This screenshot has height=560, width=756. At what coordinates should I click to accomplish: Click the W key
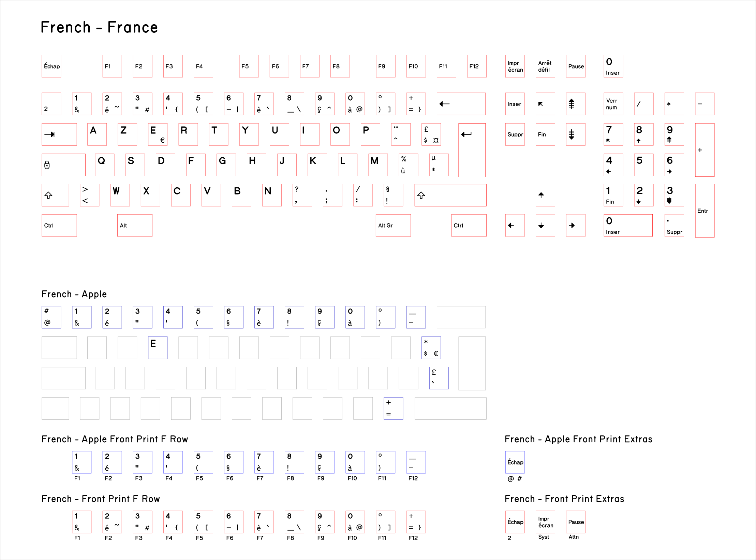pyautogui.click(x=120, y=195)
